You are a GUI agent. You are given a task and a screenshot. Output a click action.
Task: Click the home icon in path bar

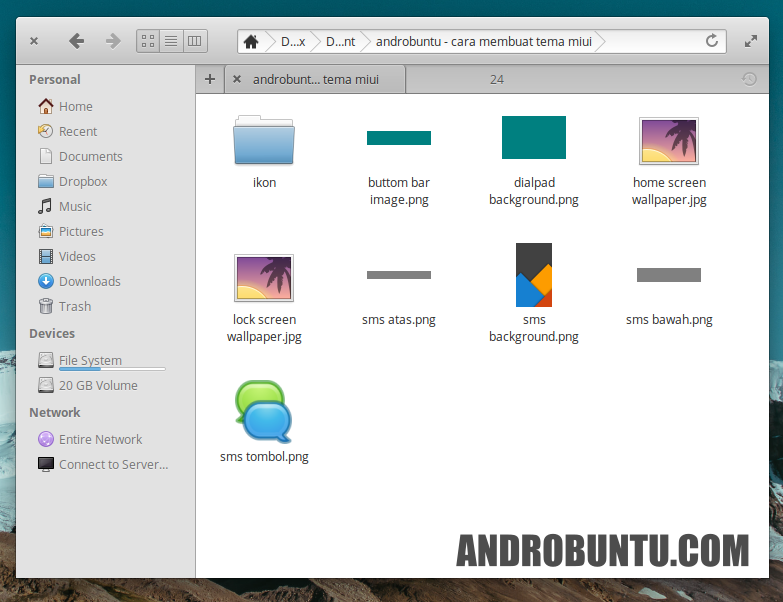pos(251,41)
